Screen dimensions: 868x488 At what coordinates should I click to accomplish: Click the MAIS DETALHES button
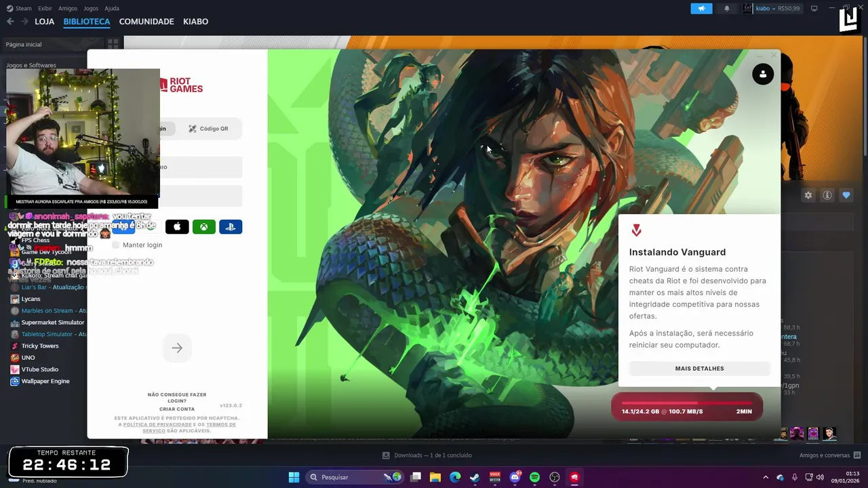click(699, 369)
